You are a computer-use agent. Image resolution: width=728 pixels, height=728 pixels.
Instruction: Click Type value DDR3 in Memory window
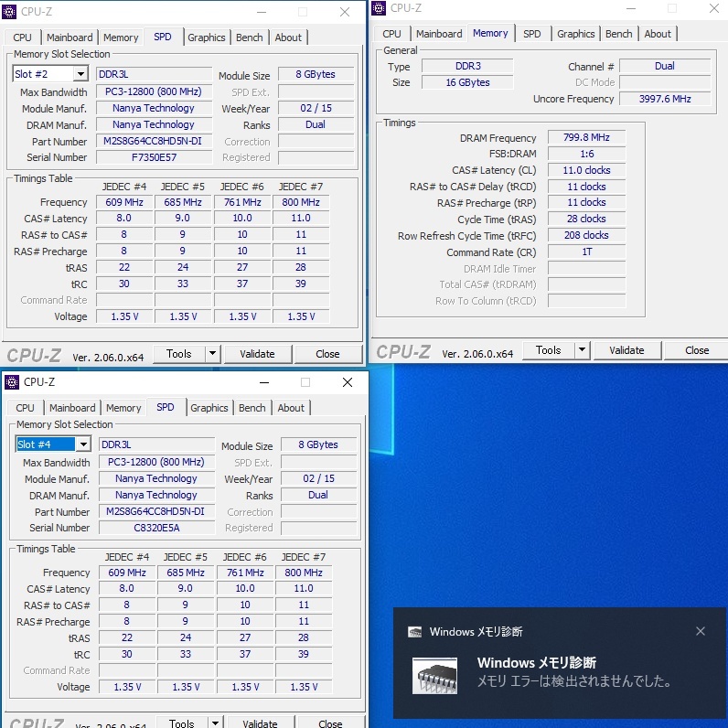[467, 66]
